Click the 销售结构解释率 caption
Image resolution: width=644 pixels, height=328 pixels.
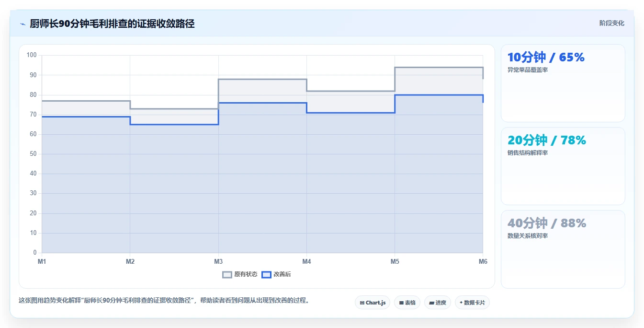(528, 153)
